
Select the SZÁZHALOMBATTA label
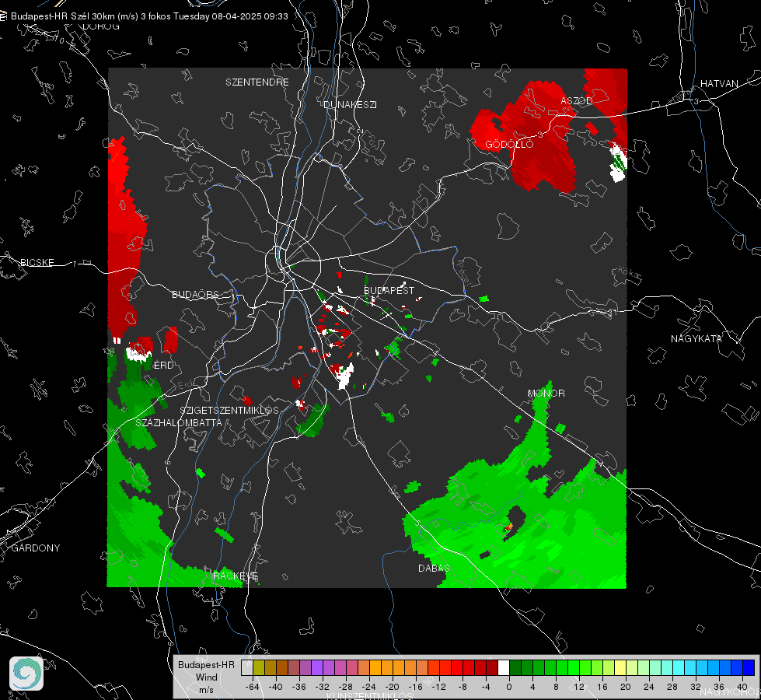179,423
